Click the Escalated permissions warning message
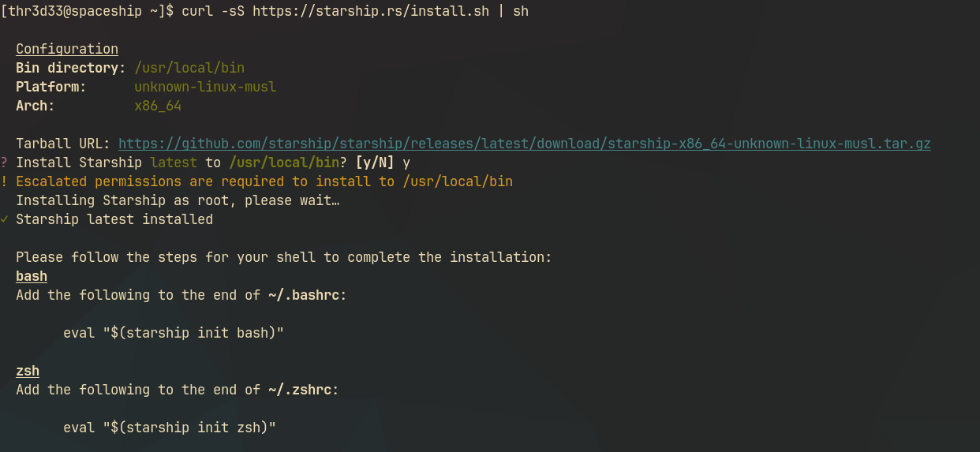The width and height of the screenshot is (980, 452). 264,181
